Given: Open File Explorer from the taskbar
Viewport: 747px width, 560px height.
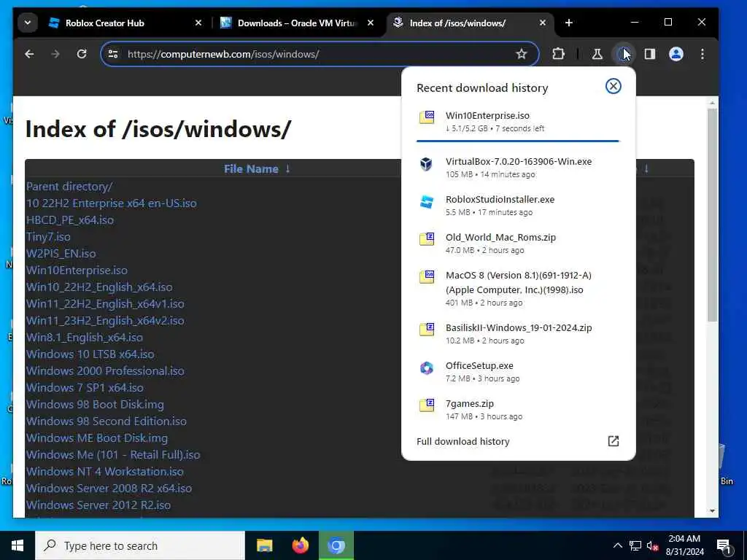Looking at the screenshot, I should point(264,545).
